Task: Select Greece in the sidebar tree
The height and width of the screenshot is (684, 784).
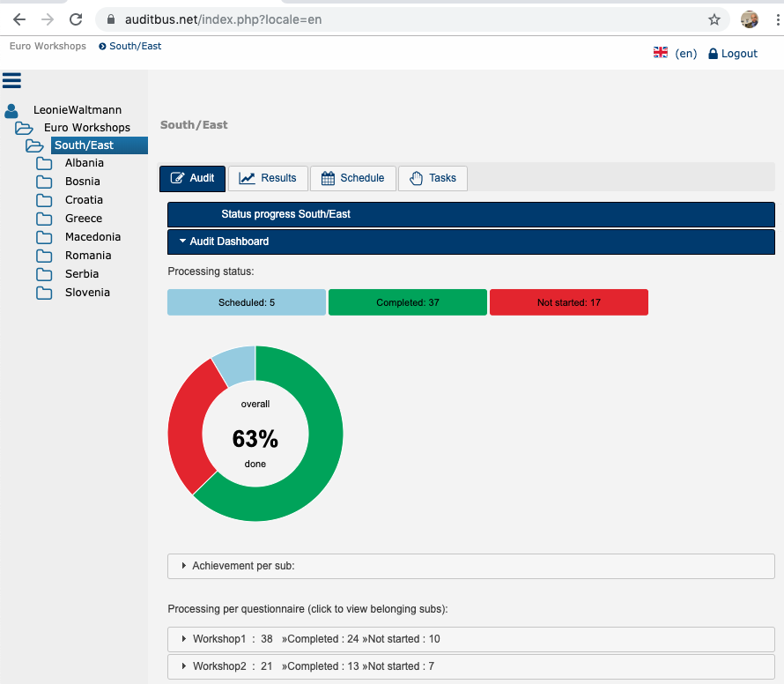Action: [84, 219]
